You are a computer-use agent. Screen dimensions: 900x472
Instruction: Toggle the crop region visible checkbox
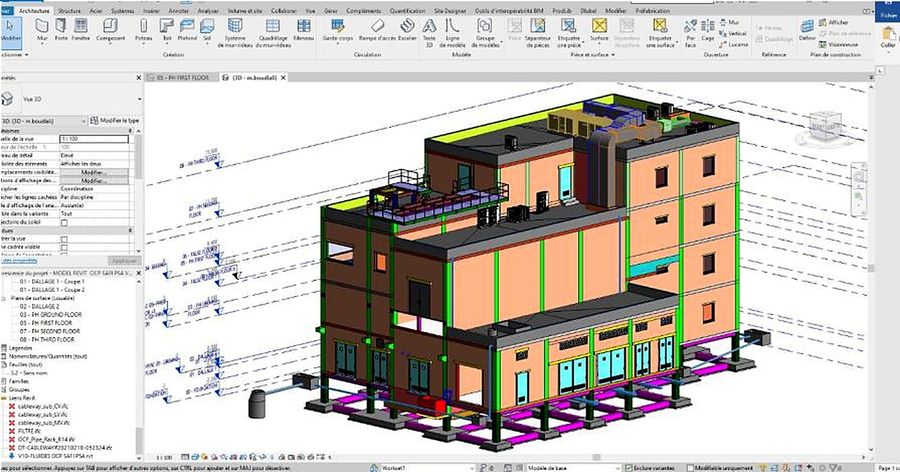(x=64, y=247)
